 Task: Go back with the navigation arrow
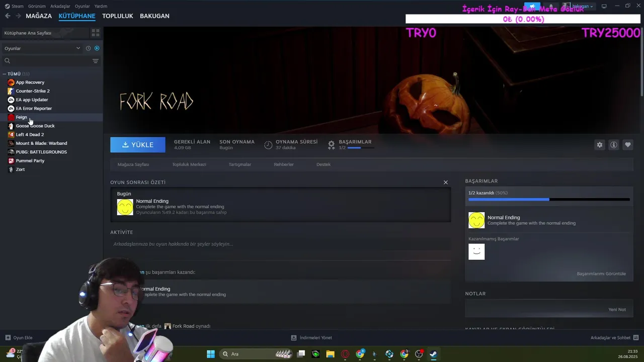pyautogui.click(x=8, y=16)
